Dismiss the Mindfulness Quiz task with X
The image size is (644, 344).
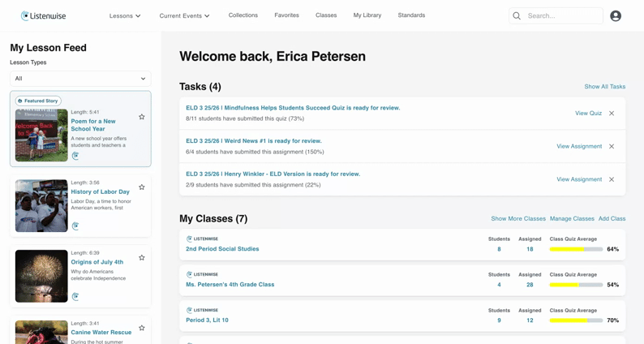click(x=612, y=114)
